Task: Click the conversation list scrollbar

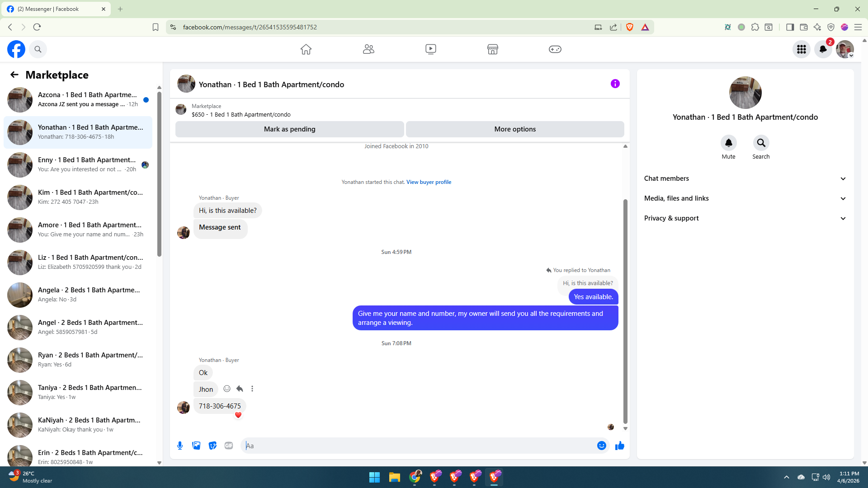Action: [x=159, y=174]
